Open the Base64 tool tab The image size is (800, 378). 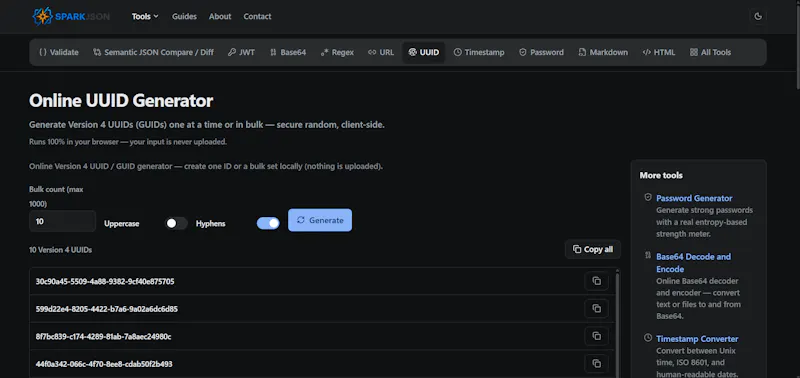[x=288, y=52]
